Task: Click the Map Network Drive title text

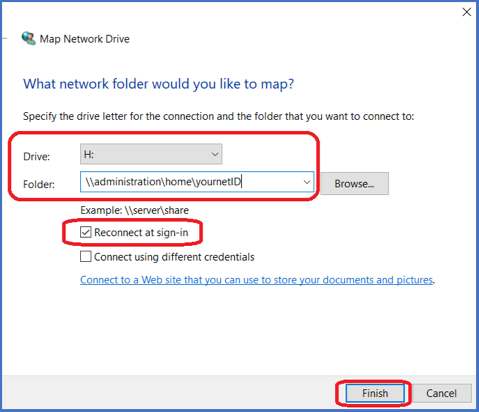Action: [x=85, y=39]
